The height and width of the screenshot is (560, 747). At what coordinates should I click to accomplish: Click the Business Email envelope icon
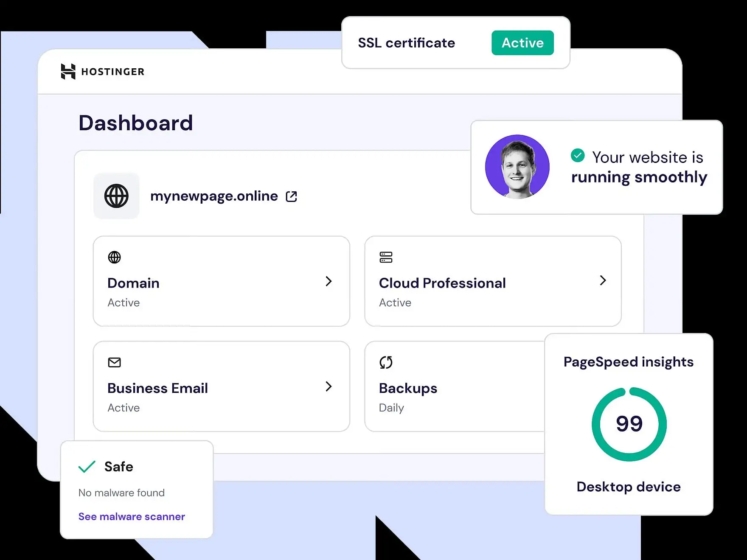(x=114, y=363)
